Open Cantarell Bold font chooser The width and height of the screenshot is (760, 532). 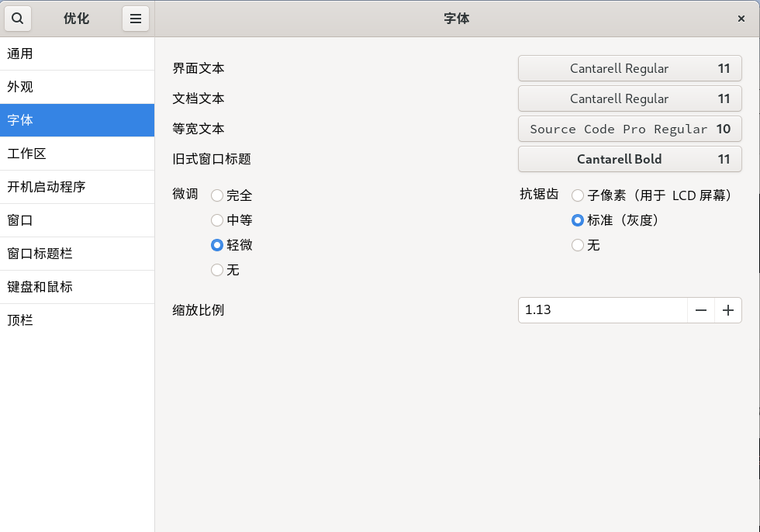630,159
